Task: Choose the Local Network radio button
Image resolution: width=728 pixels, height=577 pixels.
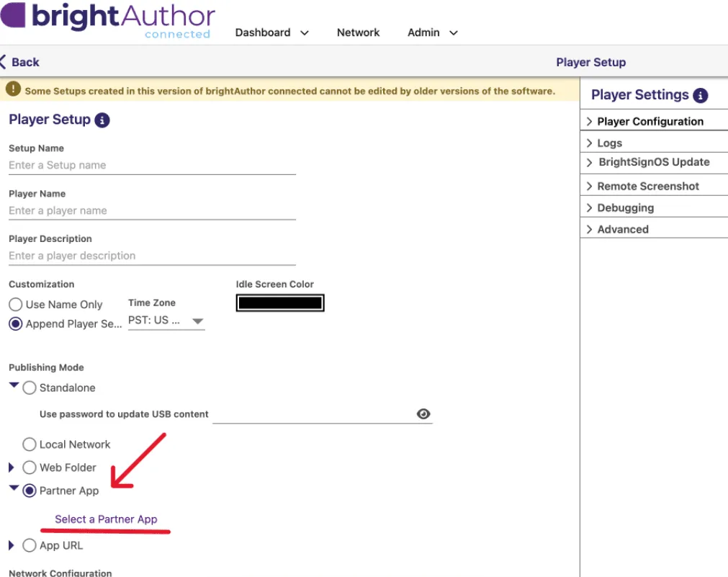Action: pos(30,444)
